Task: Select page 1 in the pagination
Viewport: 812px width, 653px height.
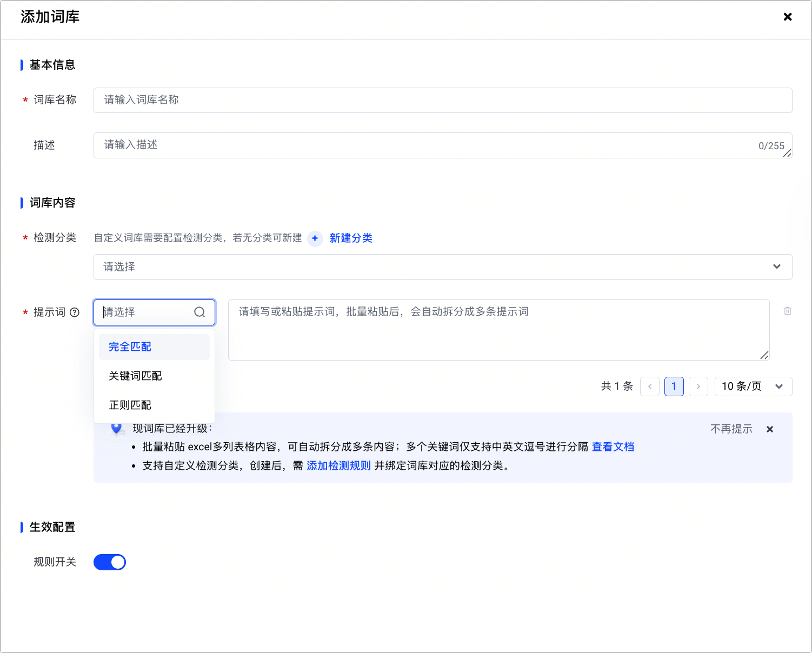Action: [674, 387]
